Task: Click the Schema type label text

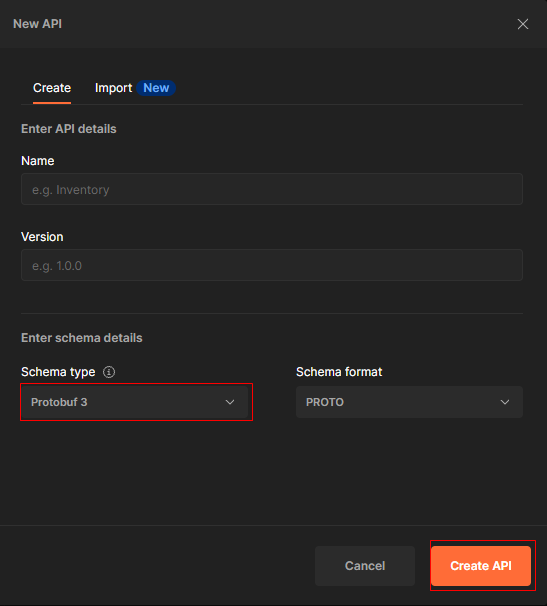Action: [58, 372]
